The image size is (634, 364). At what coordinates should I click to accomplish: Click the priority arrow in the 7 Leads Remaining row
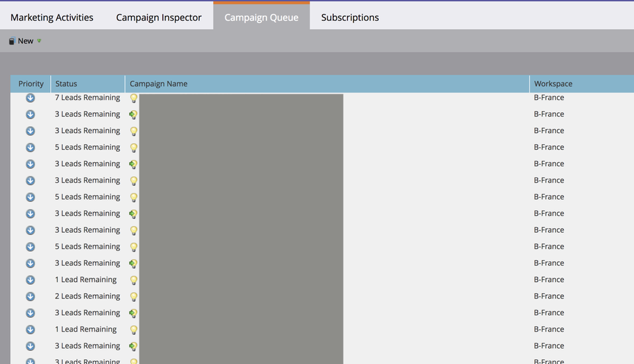30,98
